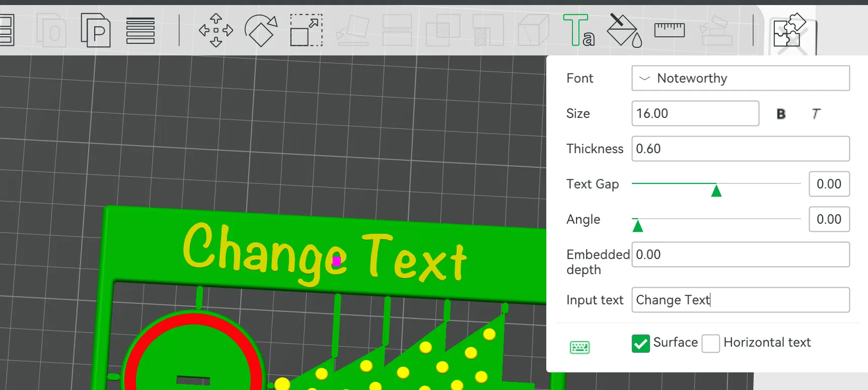Image resolution: width=868 pixels, height=390 pixels.
Task: Uncheck the Surface checkbox
Action: pyautogui.click(x=640, y=344)
